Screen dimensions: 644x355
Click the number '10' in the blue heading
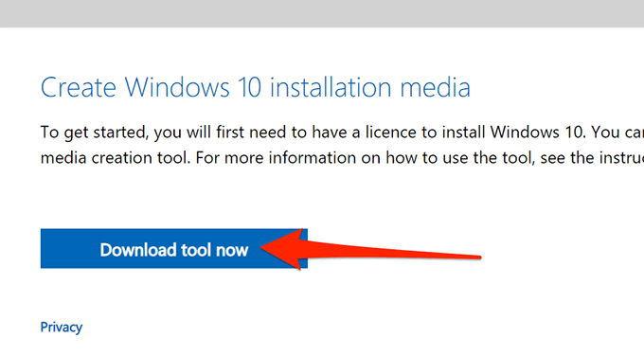(249, 87)
